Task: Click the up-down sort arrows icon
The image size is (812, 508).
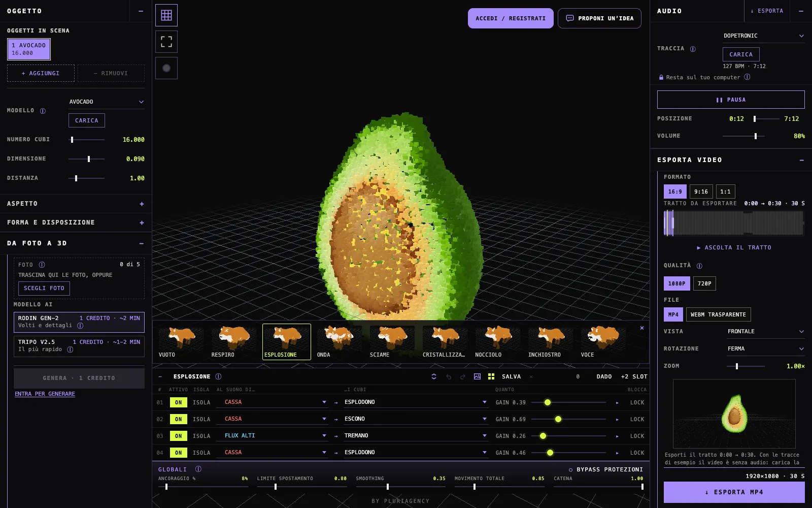Action: [x=434, y=376]
